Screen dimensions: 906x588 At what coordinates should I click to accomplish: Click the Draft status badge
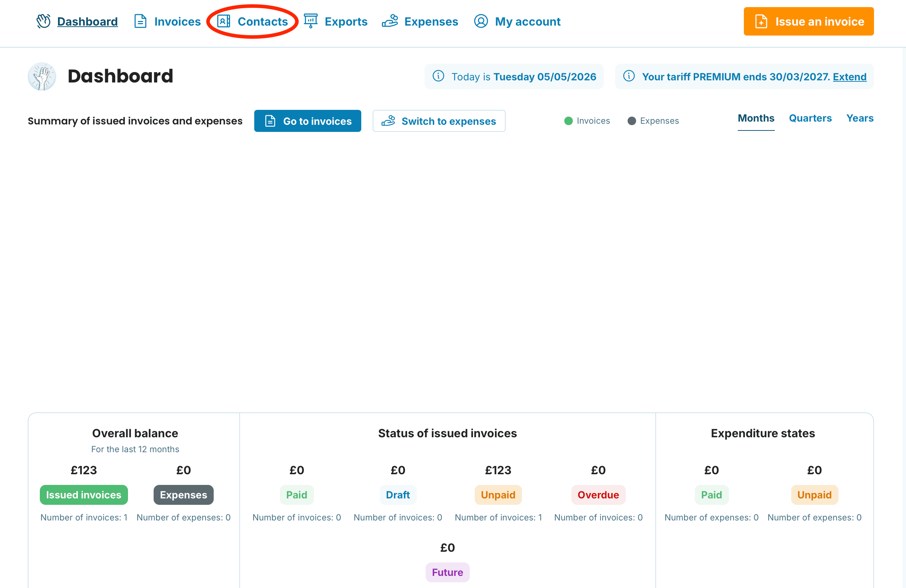pos(398,495)
